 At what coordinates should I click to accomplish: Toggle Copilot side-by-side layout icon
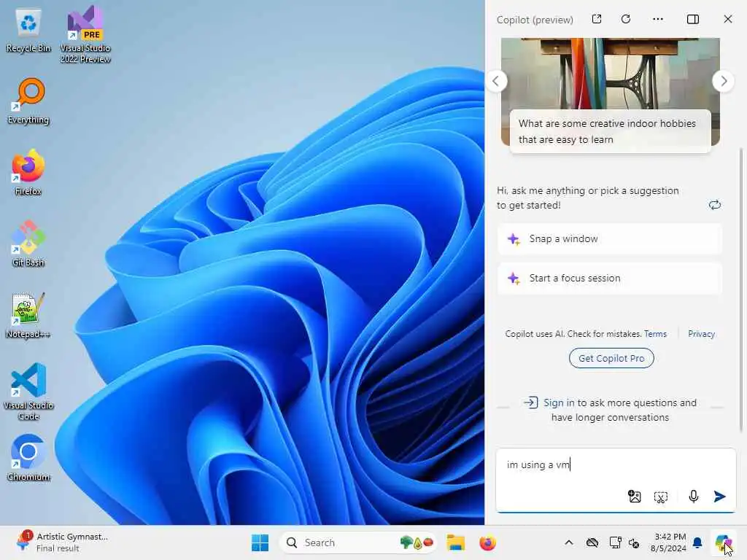693,19
